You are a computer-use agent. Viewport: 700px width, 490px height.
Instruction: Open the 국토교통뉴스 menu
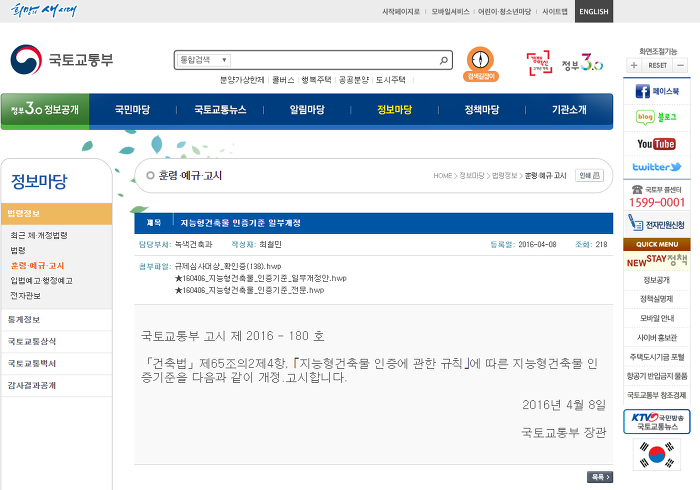(220, 110)
